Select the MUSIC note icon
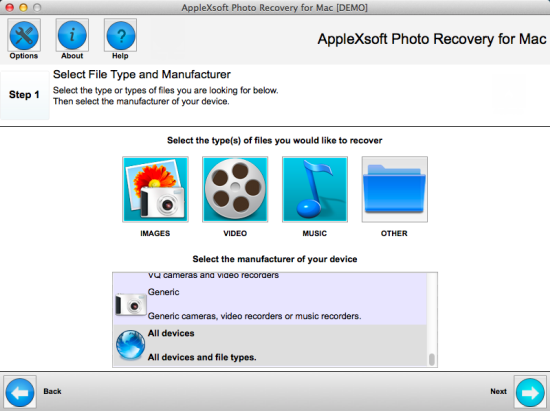This screenshot has width=550, height=411. (315, 189)
